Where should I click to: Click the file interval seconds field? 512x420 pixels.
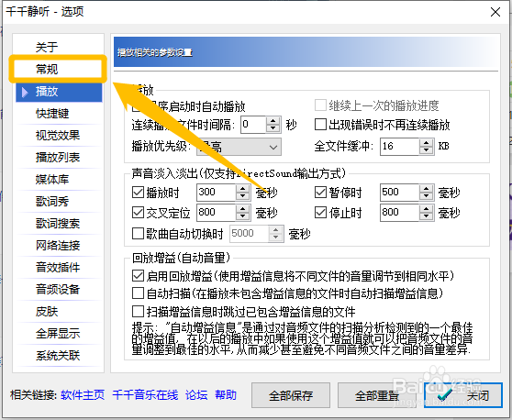(x=253, y=125)
